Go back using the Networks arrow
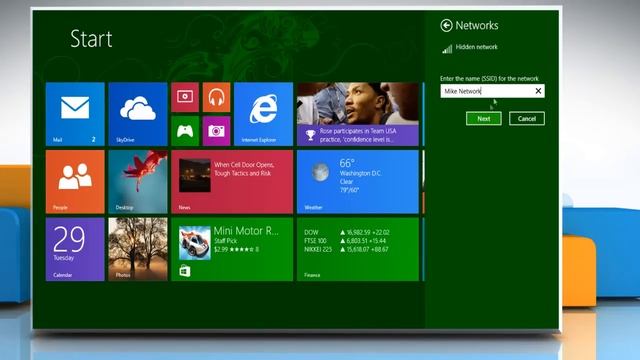The image size is (640, 360). click(x=446, y=25)
